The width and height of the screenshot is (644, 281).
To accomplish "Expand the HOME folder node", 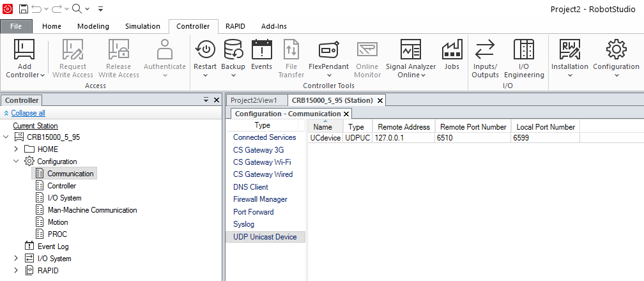I will 17,149.
